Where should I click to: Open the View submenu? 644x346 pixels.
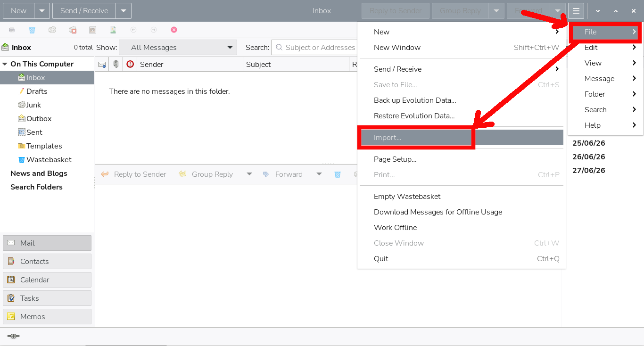click(605, 63)
